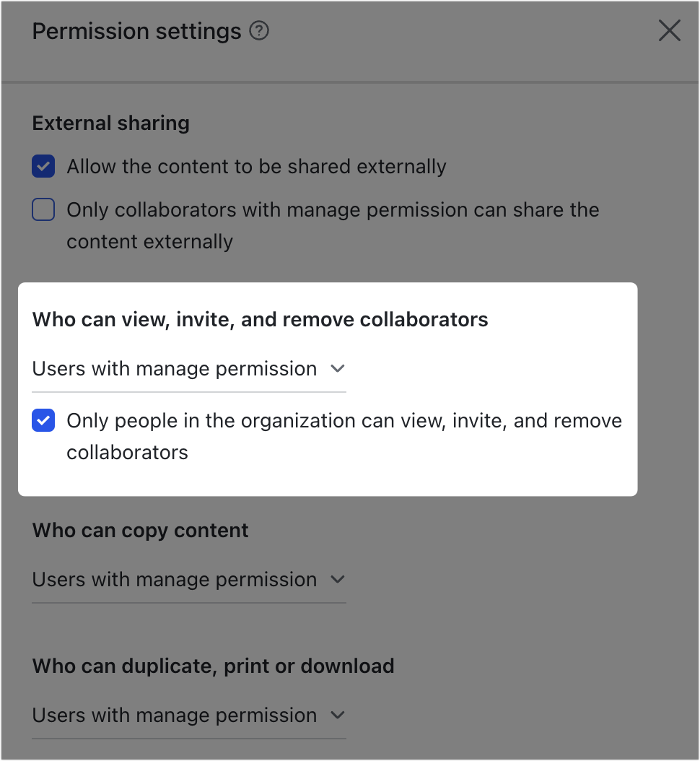700x761 pixels.
Task: Click the Permission settings title
Action: [x=136, y=32]
